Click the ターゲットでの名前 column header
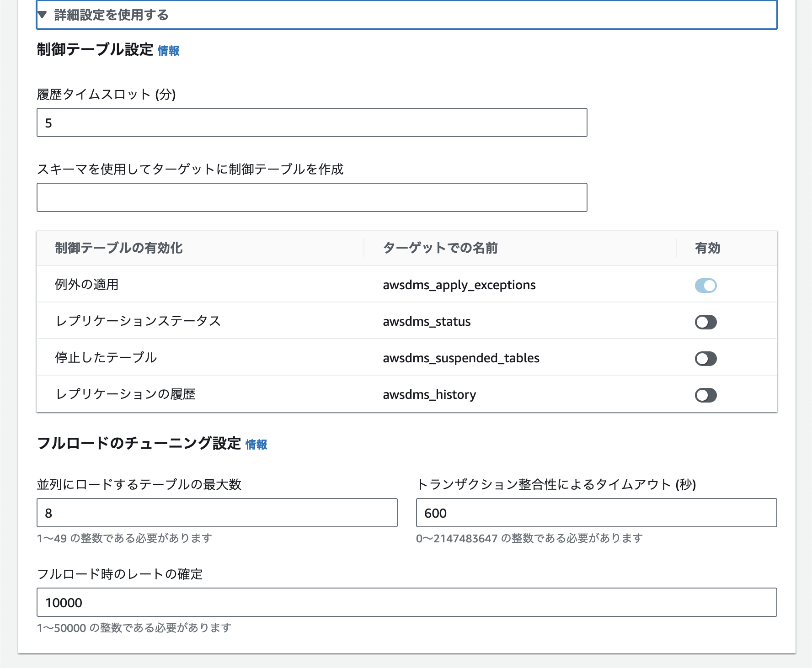The width and height of the screenshot is (812, 668). 440,248
